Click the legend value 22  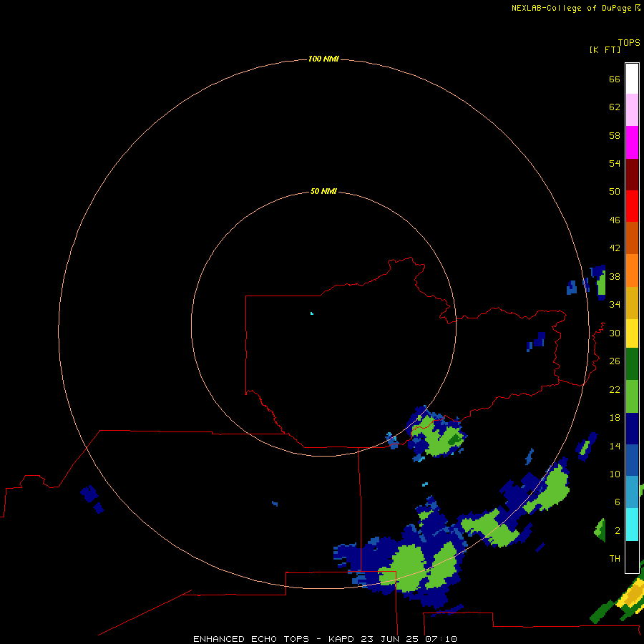pyautogui.click(x=615, y=390)
